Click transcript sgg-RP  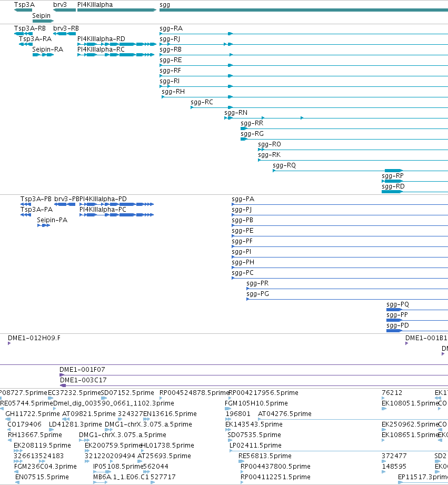(x=393, y=176)
